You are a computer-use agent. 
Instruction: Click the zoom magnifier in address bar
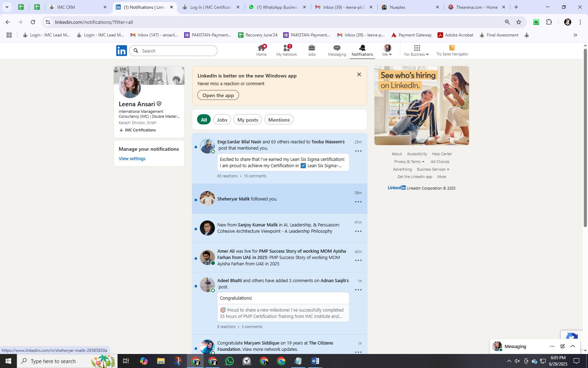(x=507, y=22)
